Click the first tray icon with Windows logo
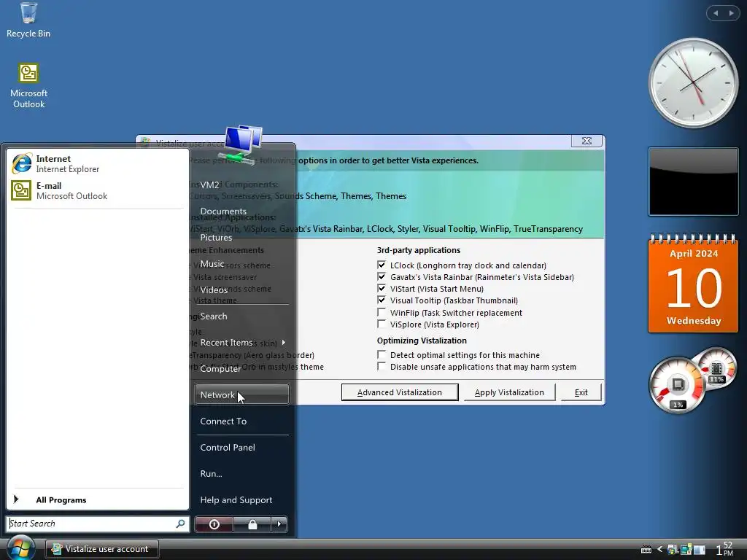 [x=672, y=550]
